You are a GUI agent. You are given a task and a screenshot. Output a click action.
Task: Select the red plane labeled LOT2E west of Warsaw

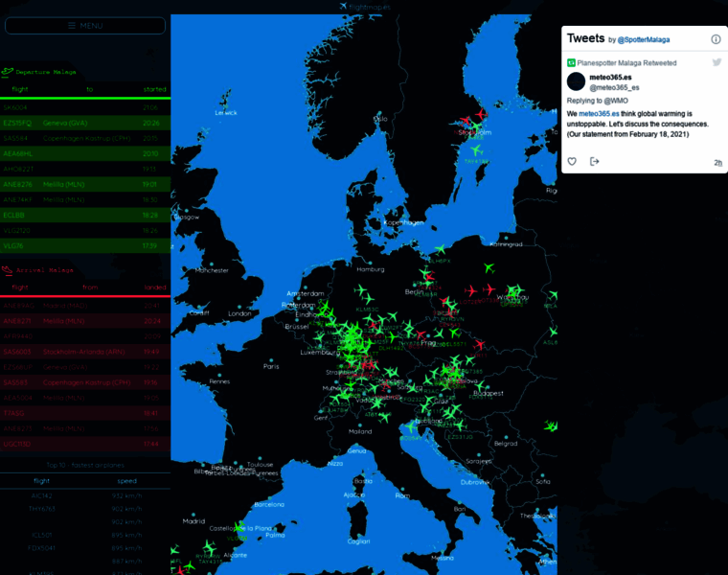point(470,291)
